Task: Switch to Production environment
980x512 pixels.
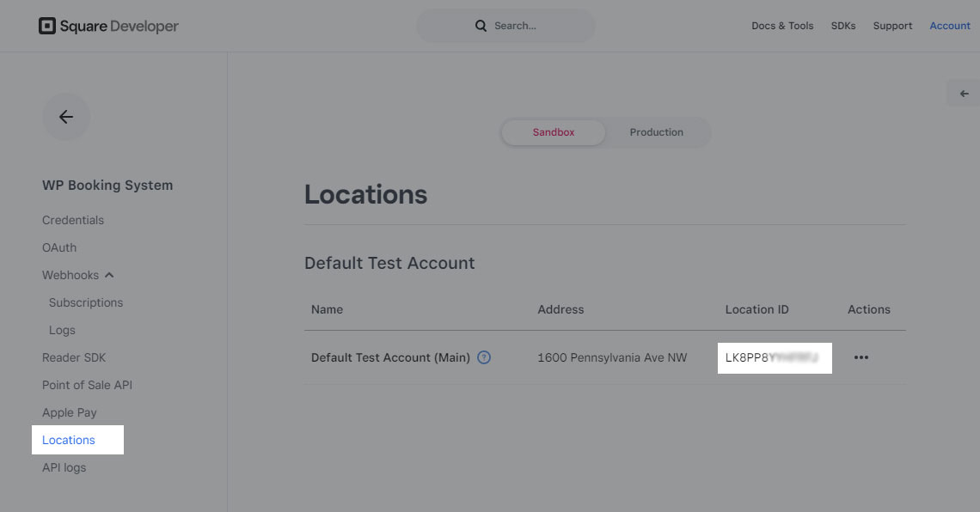Action: 656,132
